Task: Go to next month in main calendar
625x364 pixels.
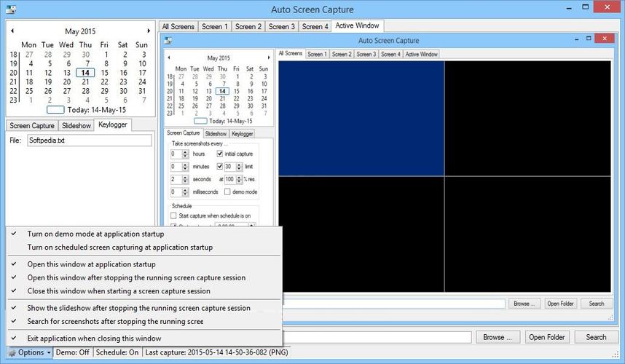Action: (x=149, y=31)
